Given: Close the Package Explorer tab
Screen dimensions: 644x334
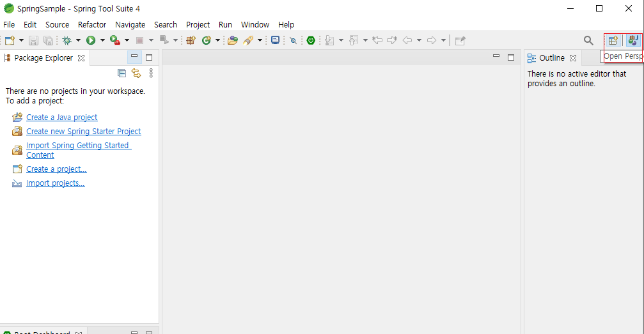Looking at the screenshot, I should point(81,58).
